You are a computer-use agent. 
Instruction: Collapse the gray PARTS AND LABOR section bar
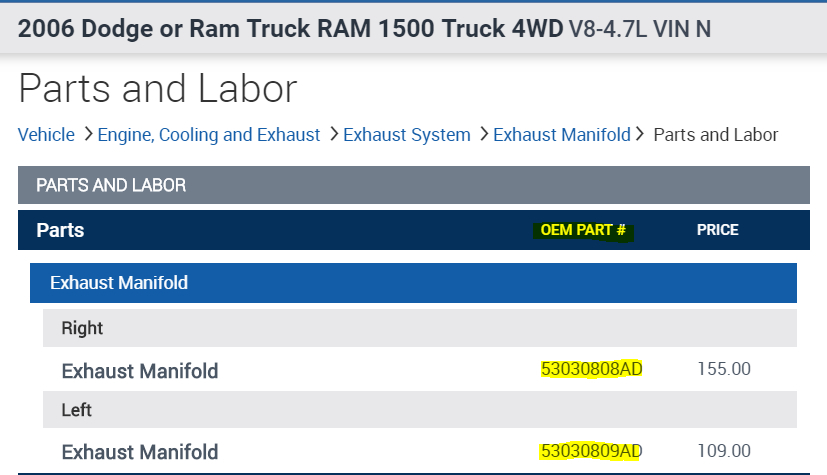click(413, 185)
